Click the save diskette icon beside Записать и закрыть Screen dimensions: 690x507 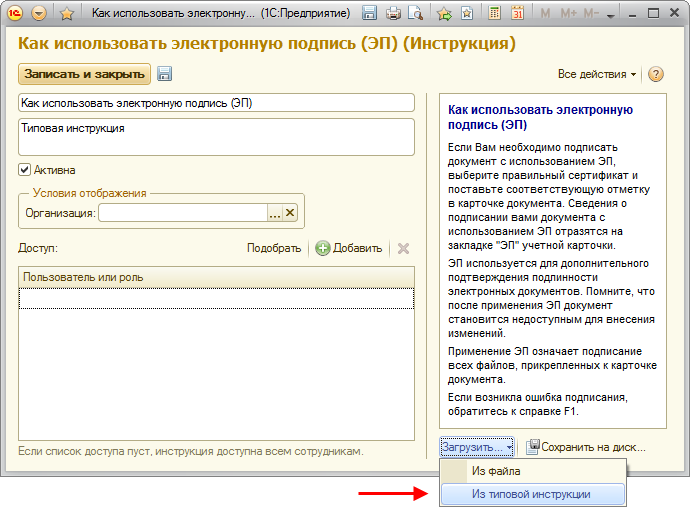[165, 74]
